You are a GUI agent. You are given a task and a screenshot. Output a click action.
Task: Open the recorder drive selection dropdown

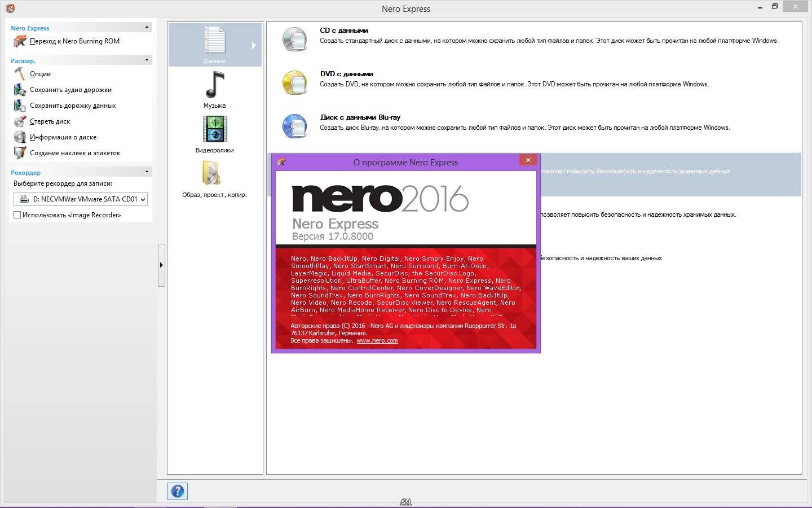click(81, 199)
